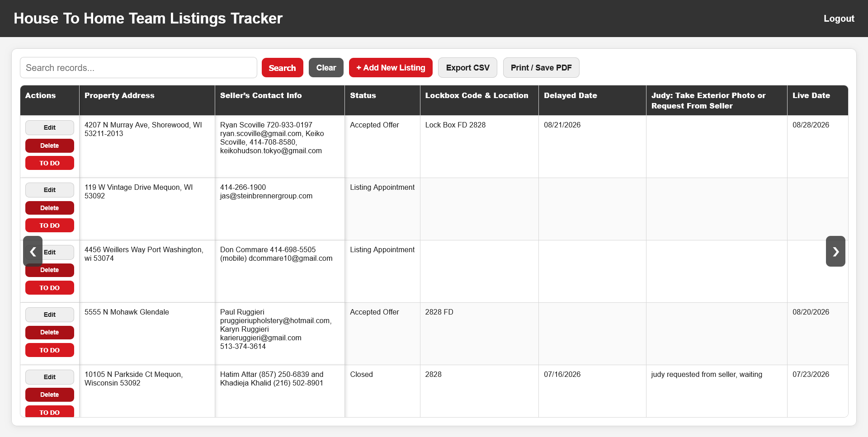Viewport: 868px width, 437px height.
Task: Click 'judy requested from seller, waiting' cell
Action: 717,391
